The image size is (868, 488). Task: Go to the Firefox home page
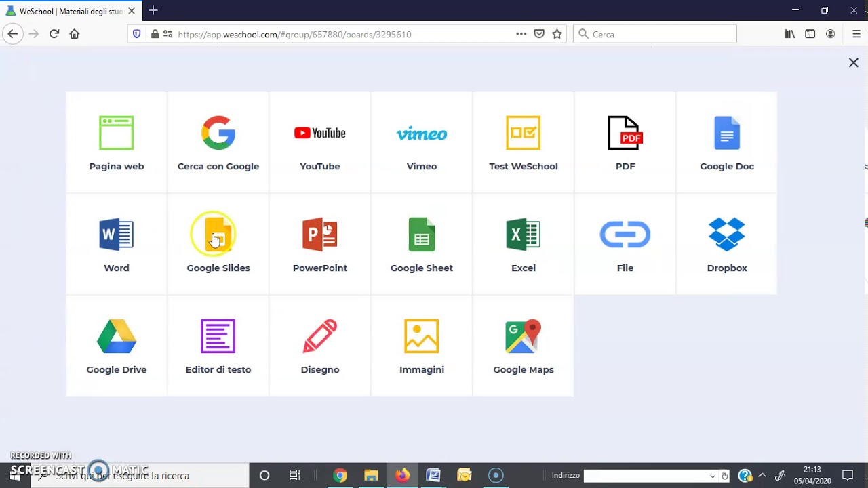click(x=75, y=34)
